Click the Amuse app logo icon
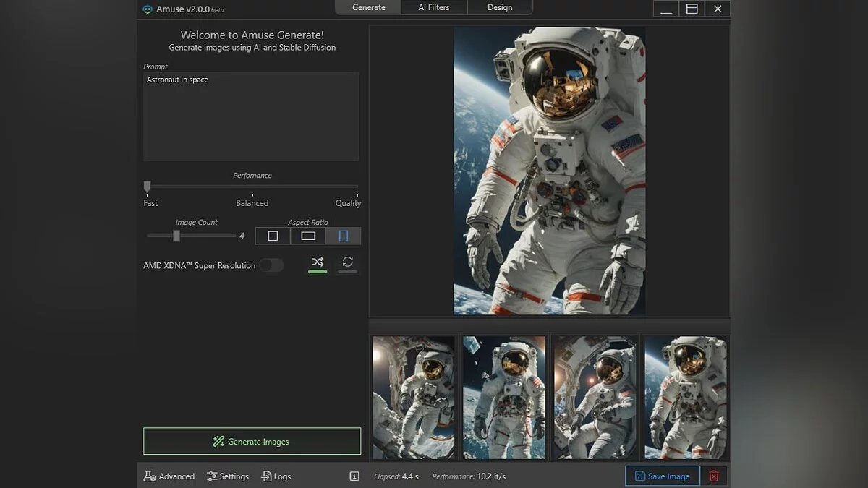 click(x=148, y=9)
